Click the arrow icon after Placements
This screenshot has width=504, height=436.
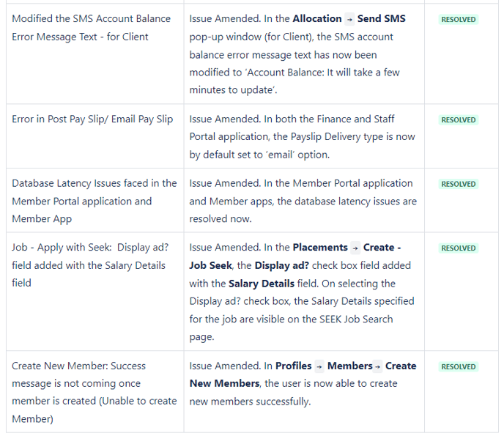(x=355, y=248)
